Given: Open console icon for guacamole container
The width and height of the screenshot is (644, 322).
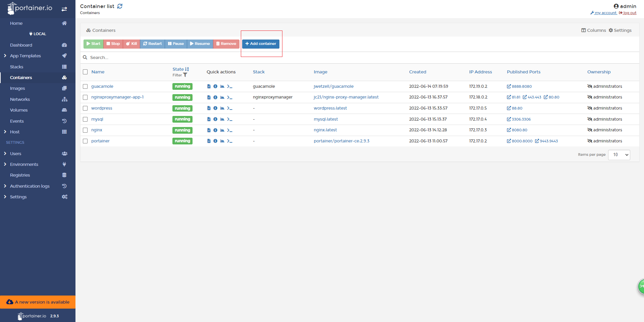Looking at the screenshot, I should coord(230,86).
